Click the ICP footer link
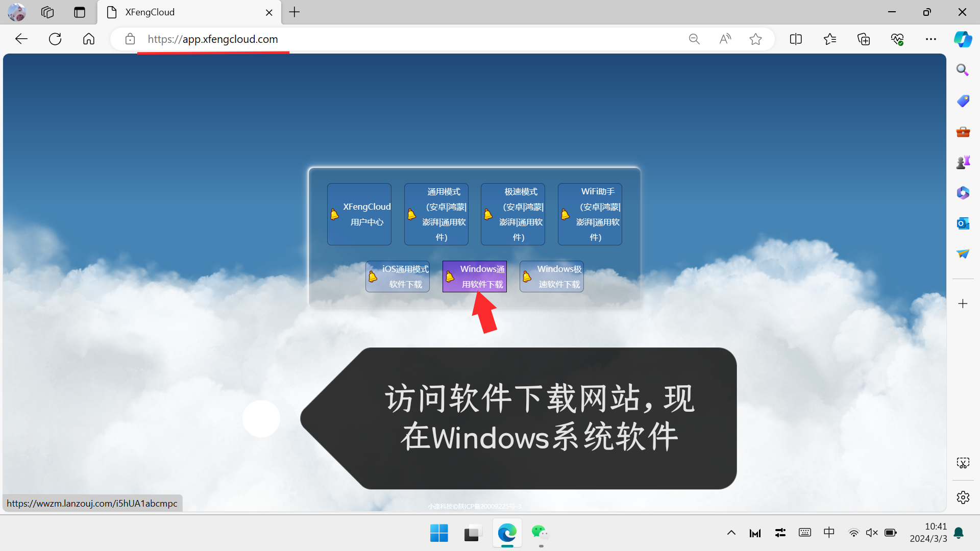 point(475,506)
